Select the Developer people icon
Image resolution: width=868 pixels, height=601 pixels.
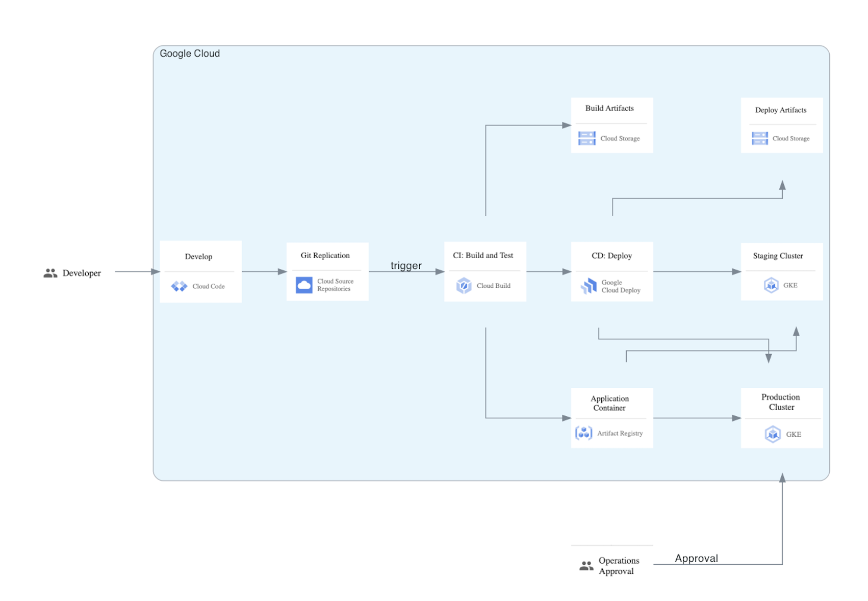(x=50, y=273)
